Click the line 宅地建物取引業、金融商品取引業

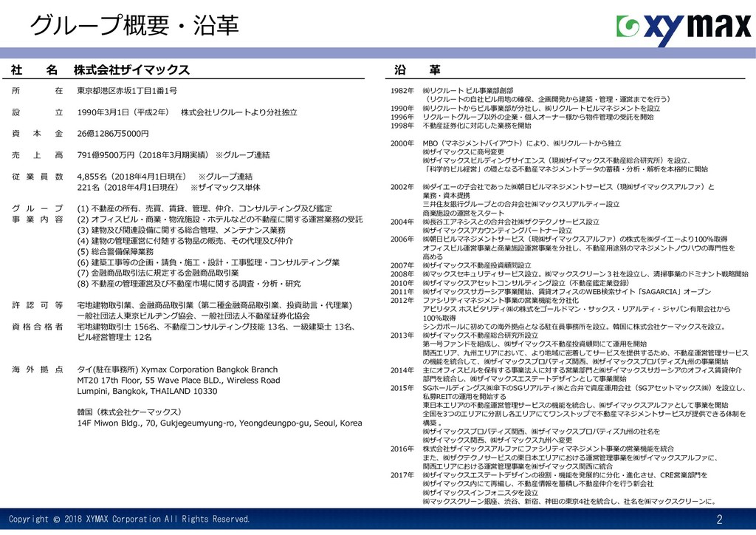point(215,305)
